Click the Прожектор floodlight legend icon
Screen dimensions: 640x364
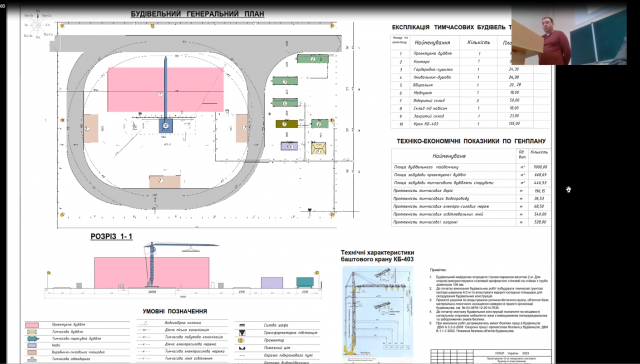[241, 340]
